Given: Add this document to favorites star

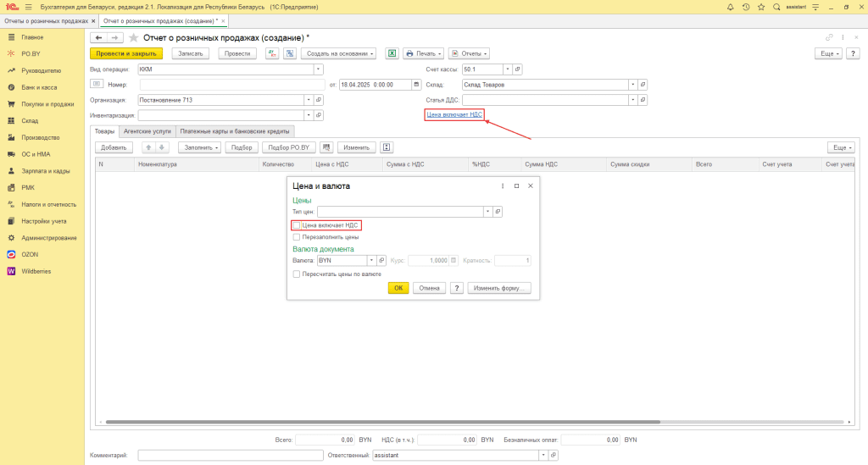Looking at the screenshot, I should point(133,37).
